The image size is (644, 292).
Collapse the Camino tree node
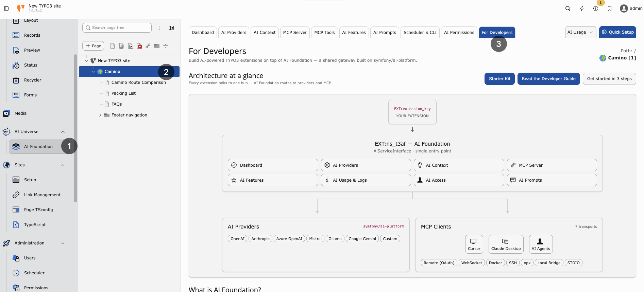coord(93,72)
